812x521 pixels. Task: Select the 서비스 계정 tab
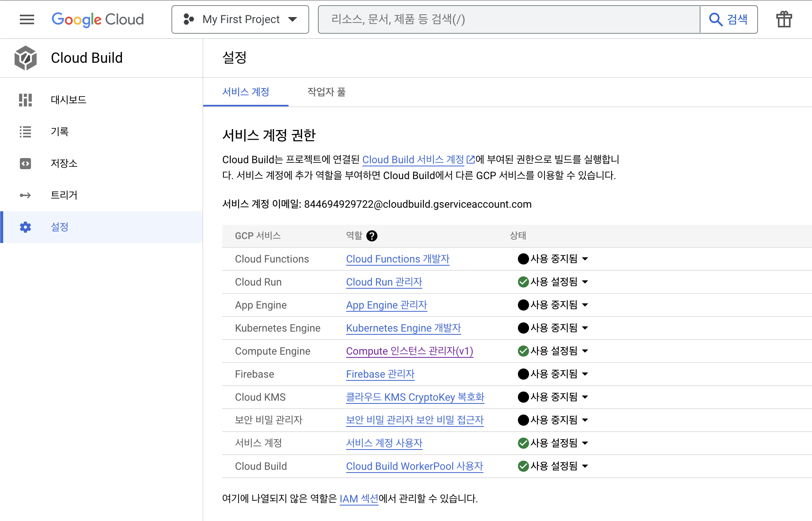(x=246, y=92)
